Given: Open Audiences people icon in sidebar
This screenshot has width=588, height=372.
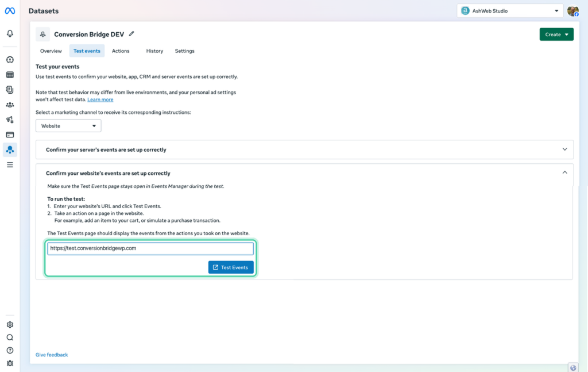Looking at the screenshot, I should (x=10, y=105).
